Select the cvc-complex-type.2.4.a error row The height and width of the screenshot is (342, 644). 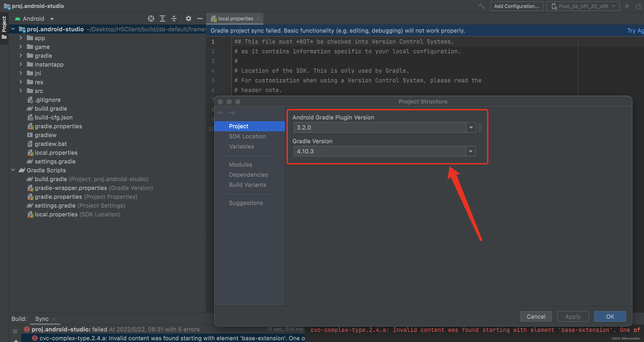pyautogui.click(x=163, y=338)
